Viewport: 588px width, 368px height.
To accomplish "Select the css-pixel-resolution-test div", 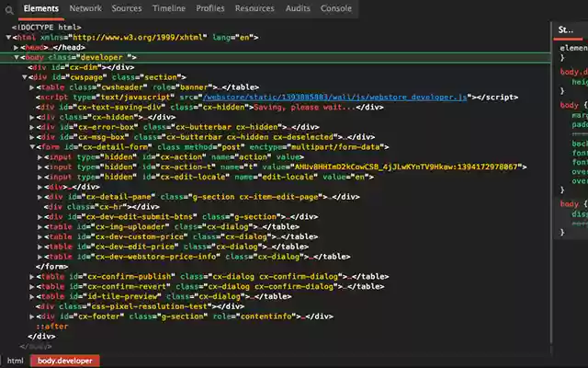I will [141, 306].
